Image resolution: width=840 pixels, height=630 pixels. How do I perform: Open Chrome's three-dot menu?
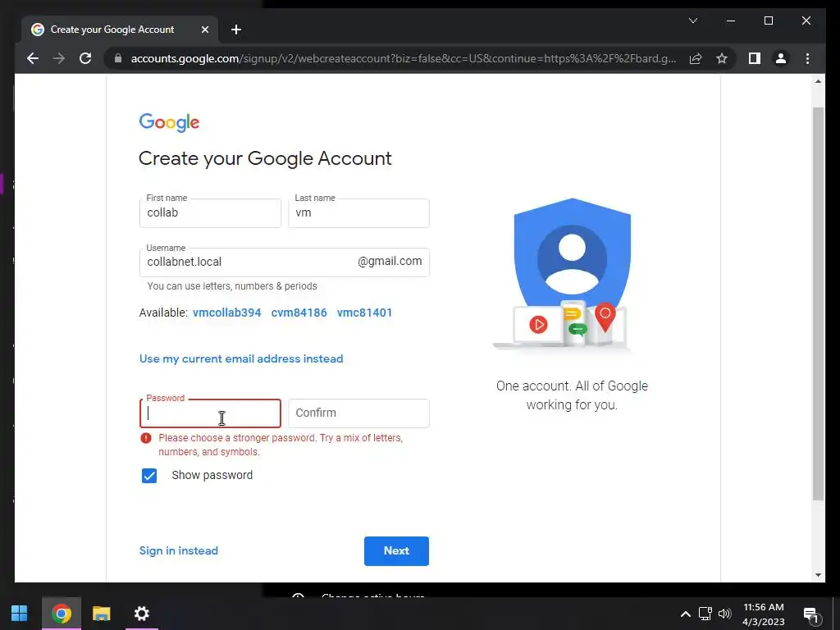point(807,58)
